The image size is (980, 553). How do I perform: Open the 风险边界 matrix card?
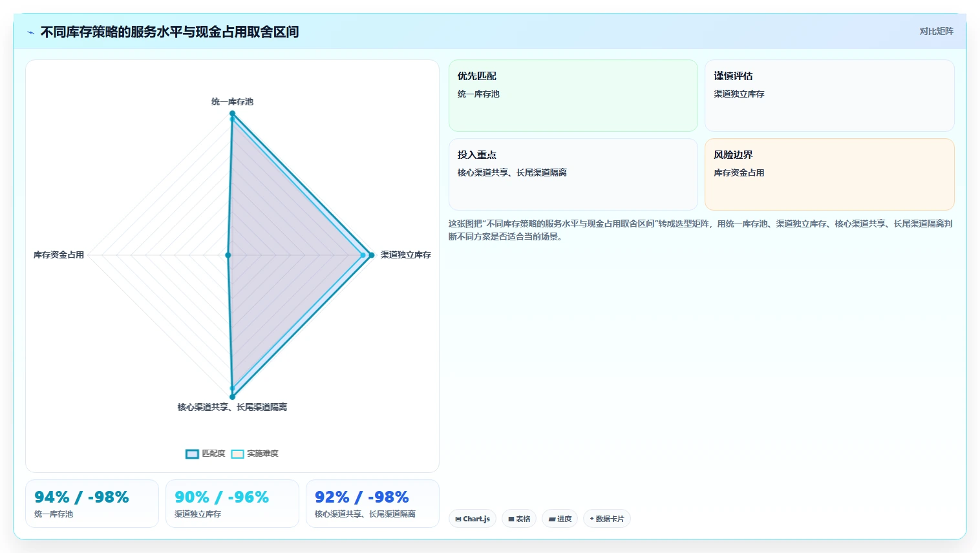click(829, 174)
